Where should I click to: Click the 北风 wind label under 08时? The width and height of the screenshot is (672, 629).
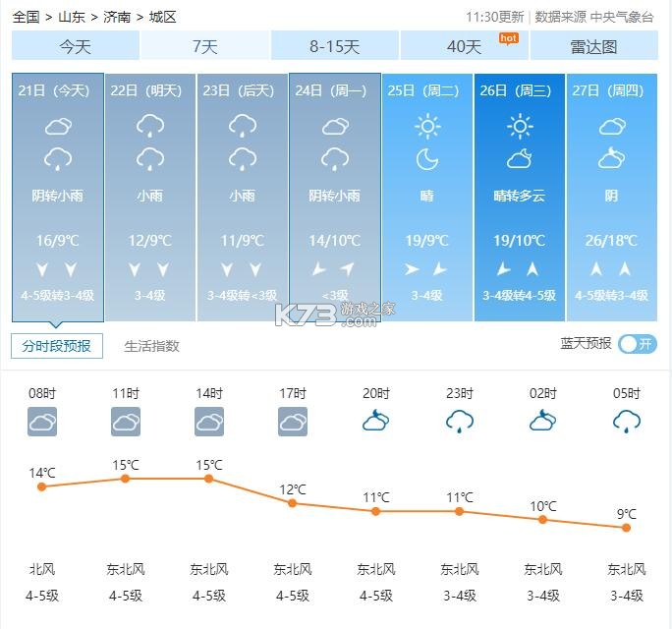[x=42, y=569]
